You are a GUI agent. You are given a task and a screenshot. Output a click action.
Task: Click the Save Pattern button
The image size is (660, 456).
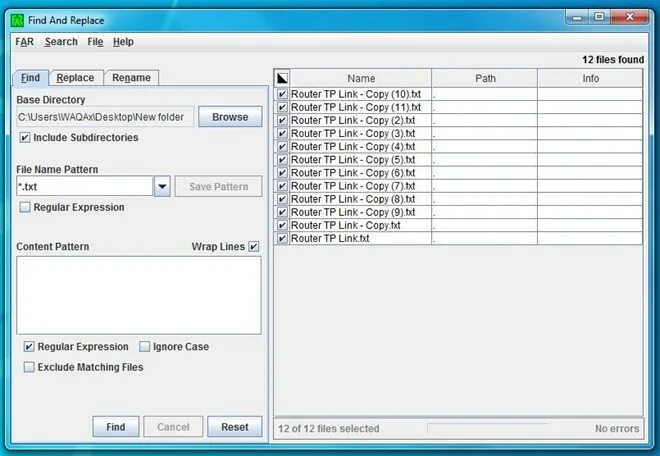(x=218, y=187)
